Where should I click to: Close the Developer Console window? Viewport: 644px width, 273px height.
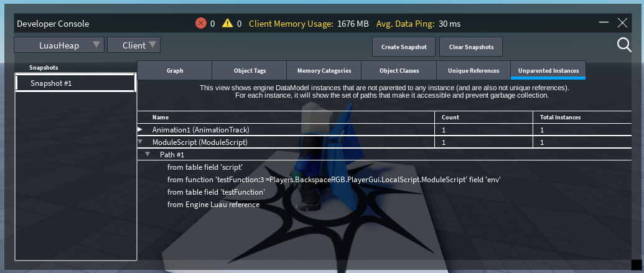click(x=623, y=23)
